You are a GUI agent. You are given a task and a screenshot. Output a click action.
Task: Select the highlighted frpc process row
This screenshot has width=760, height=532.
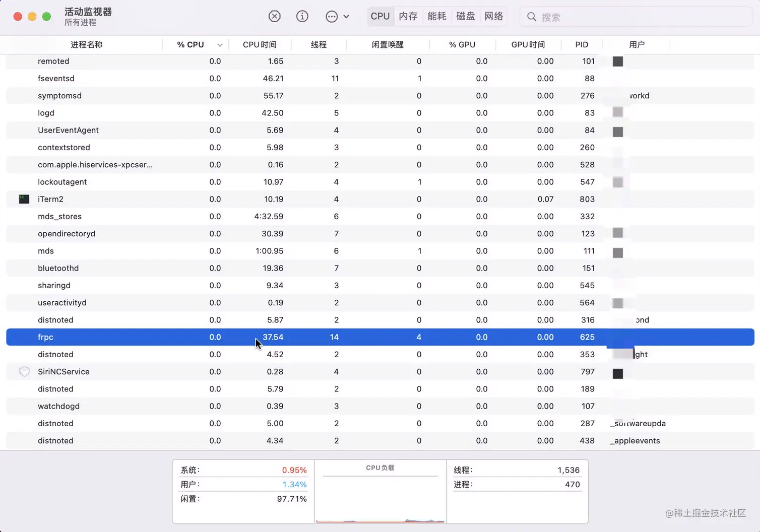pos(380,337)
